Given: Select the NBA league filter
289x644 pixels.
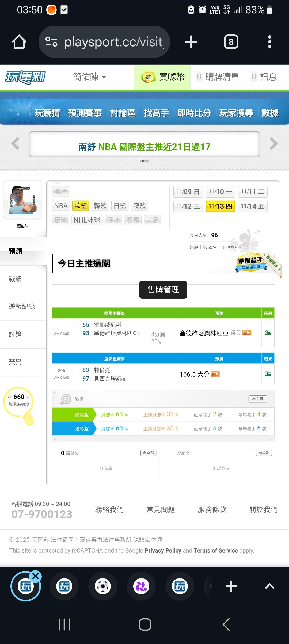Looking at the screenshot, I should click(x=61, y=206).
